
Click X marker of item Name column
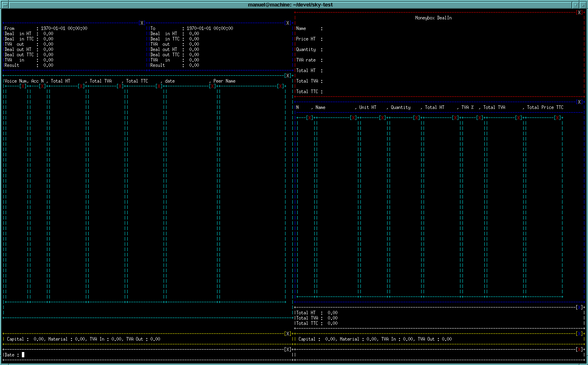pos(353,118)
